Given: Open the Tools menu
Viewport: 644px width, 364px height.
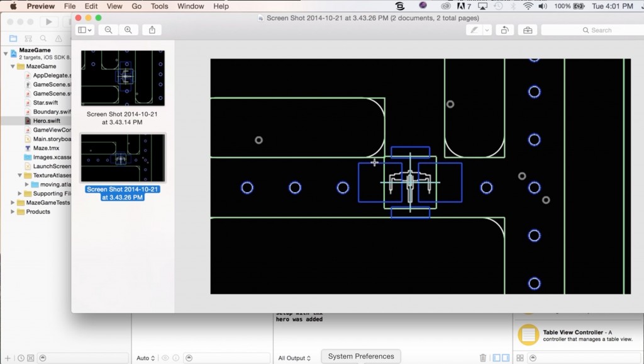Looking at the screenshot, I should tap(159, 6).
